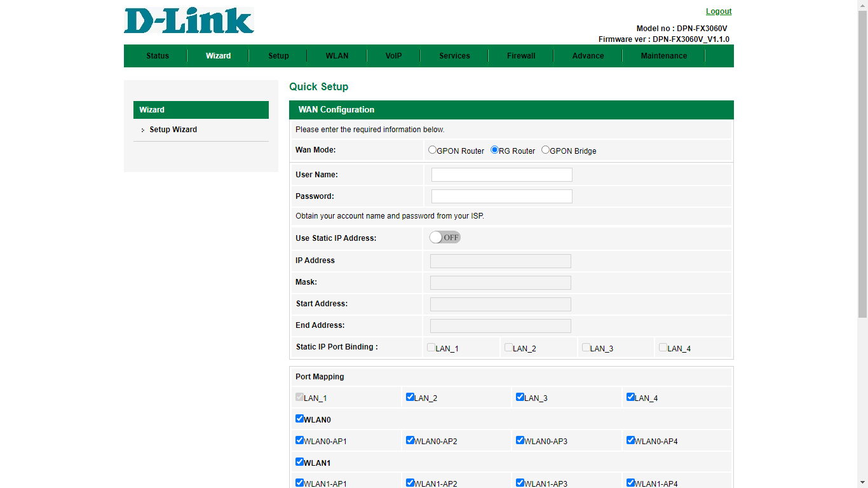Check LAN_4 static IP port binding
868x488 pixels.
tap(663, 348)
